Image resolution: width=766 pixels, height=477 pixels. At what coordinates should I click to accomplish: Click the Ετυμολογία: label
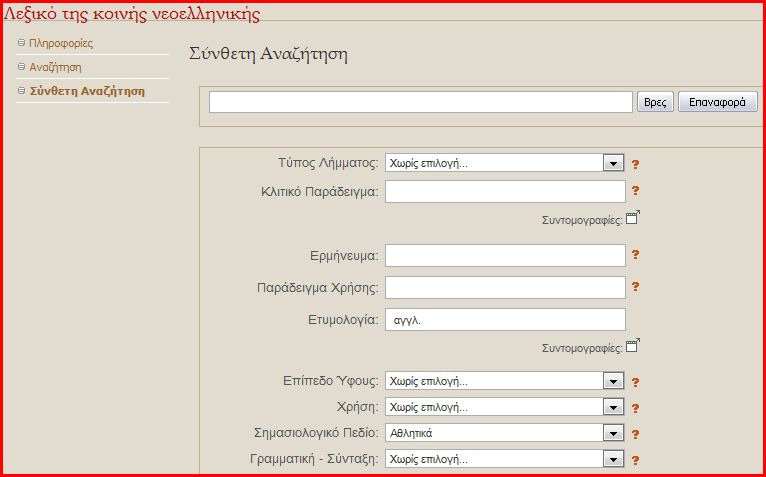pos(343,320)
